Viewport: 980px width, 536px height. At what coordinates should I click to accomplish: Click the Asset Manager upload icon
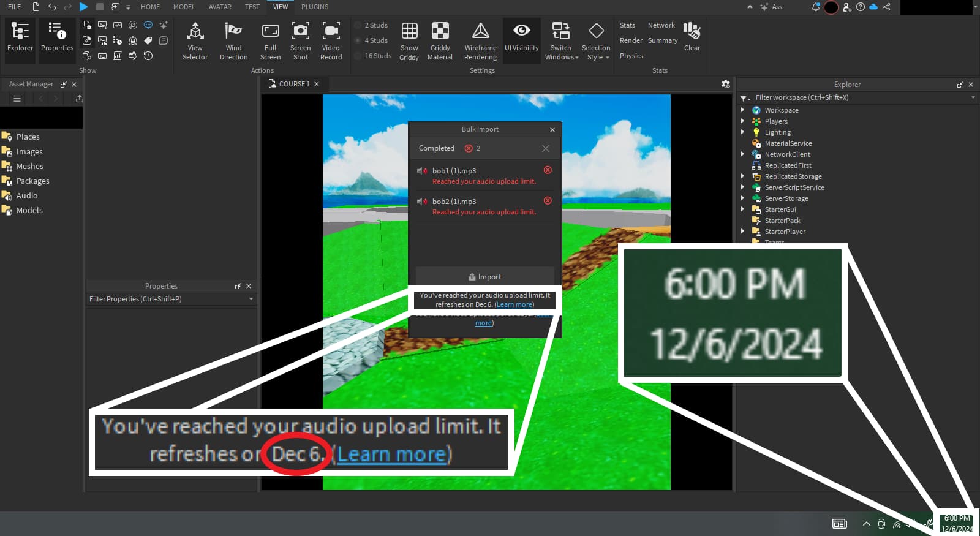click(x=79, y=99)
